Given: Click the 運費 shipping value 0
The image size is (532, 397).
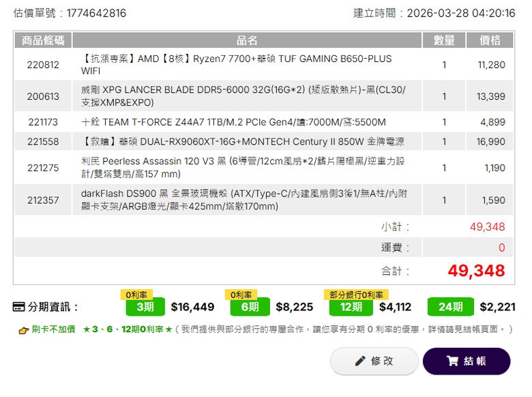Looking at the screenshot, I should 502,248.
